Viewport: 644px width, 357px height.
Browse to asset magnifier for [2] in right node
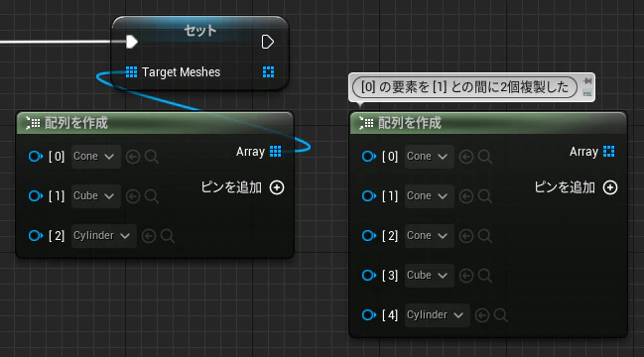485,236
